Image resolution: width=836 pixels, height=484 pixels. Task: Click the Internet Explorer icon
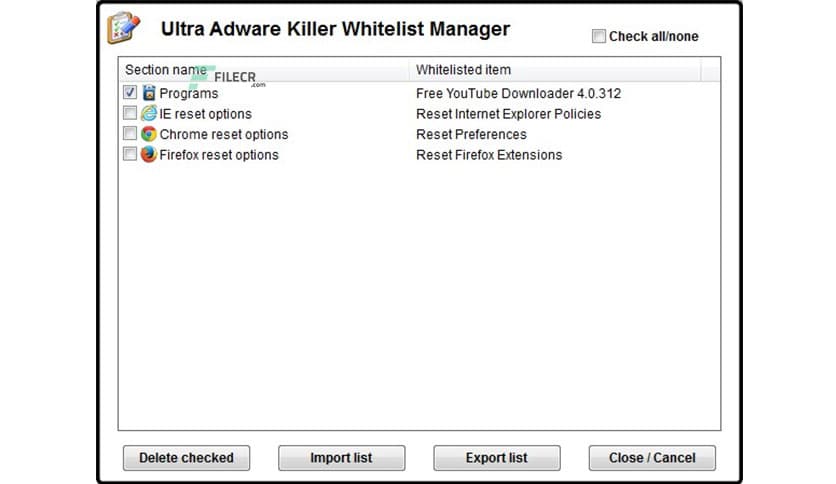coord(149,113)
